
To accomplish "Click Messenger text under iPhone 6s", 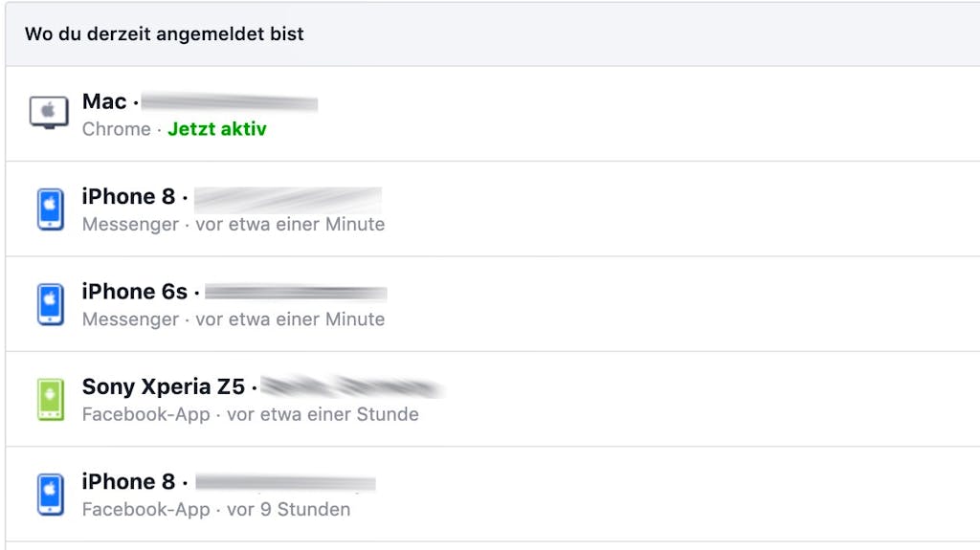I will (x=130, y=319).
